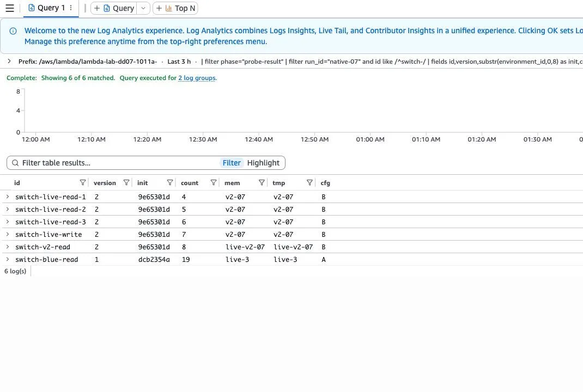Click the log group prefix text
Image resolution: width=583 pixels, height=392 pixels.
(88, 62)
